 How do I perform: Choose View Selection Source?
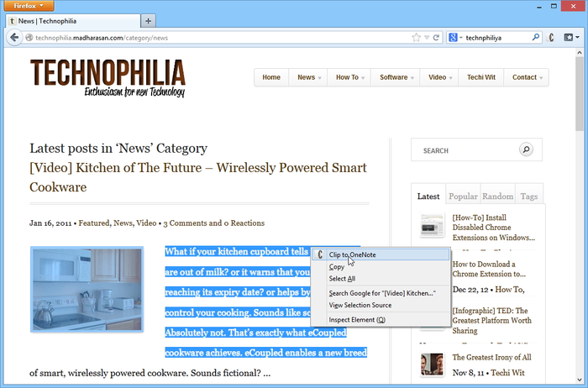tap(381, 305)
